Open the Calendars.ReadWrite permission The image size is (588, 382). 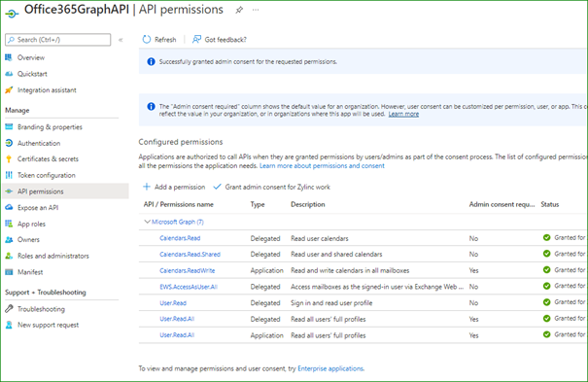point(188,270)
